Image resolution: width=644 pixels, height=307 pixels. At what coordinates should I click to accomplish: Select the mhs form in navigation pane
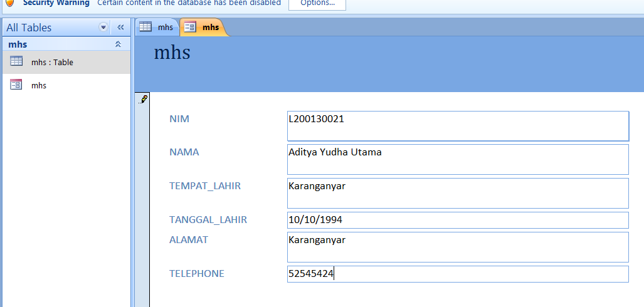(65, 85)
